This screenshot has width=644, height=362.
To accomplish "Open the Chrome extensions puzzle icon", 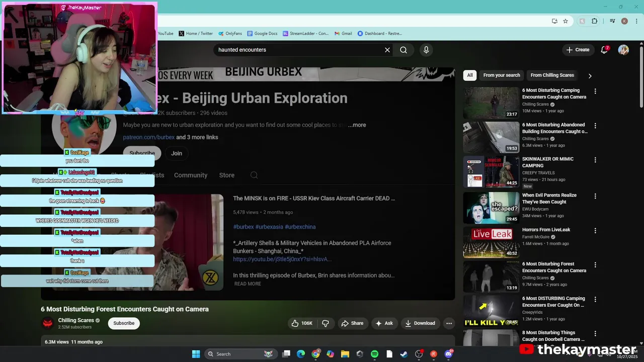I will [595, 21].
